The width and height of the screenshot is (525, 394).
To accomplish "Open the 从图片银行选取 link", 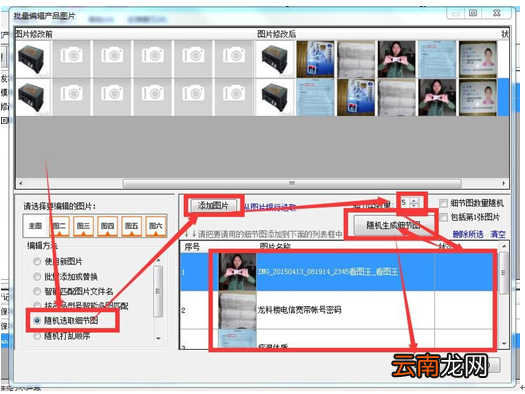I will (x=270, y=207).
